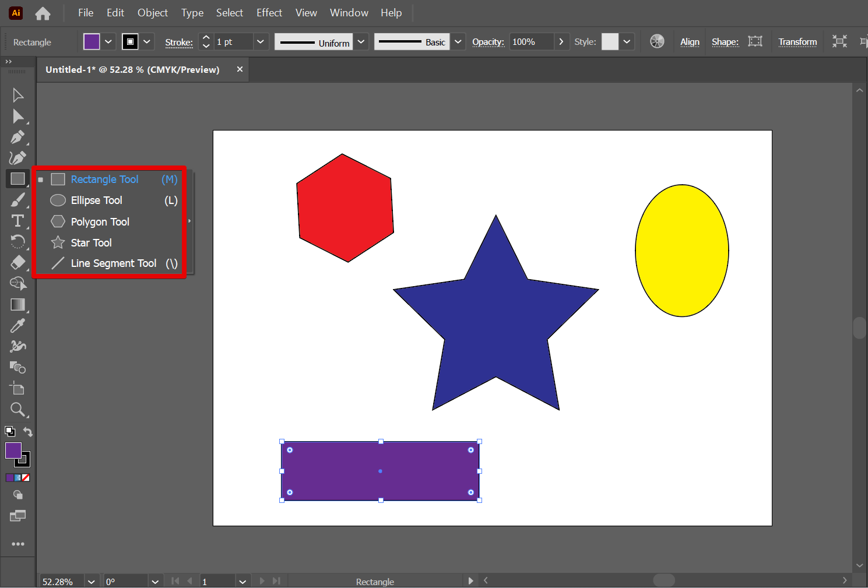Select the Direct Selection tool
The image size is (868, 588).
pos(17,117)
